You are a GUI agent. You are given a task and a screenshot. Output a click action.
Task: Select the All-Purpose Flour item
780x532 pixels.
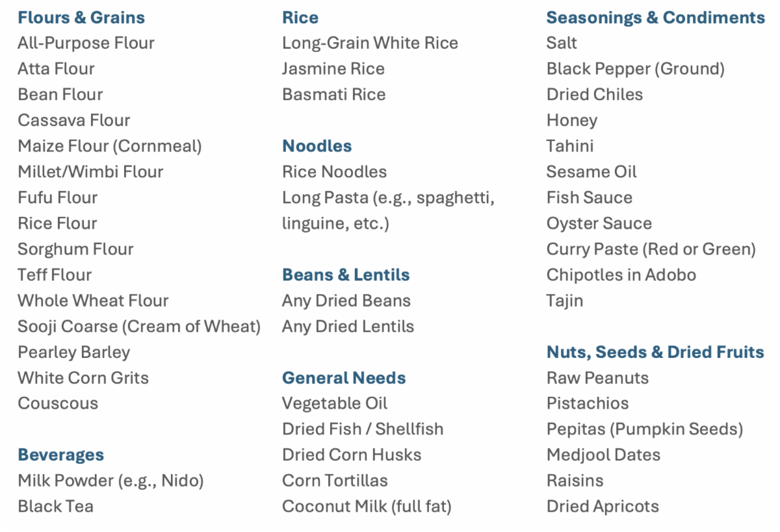[86, 44]
